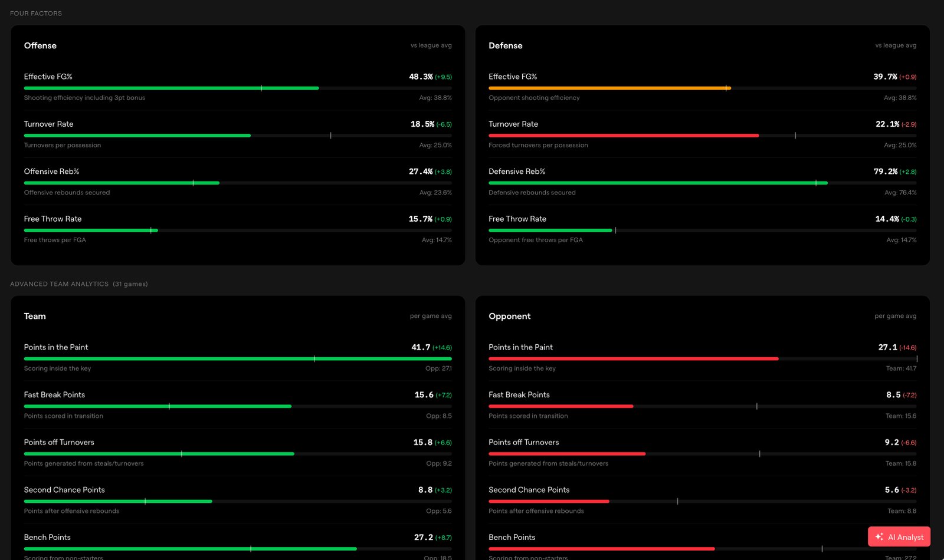This screenshot has width=944, height=560.
Task: Click the 14.4% Defense Free Throw value
Action: (x=887, y=219)
